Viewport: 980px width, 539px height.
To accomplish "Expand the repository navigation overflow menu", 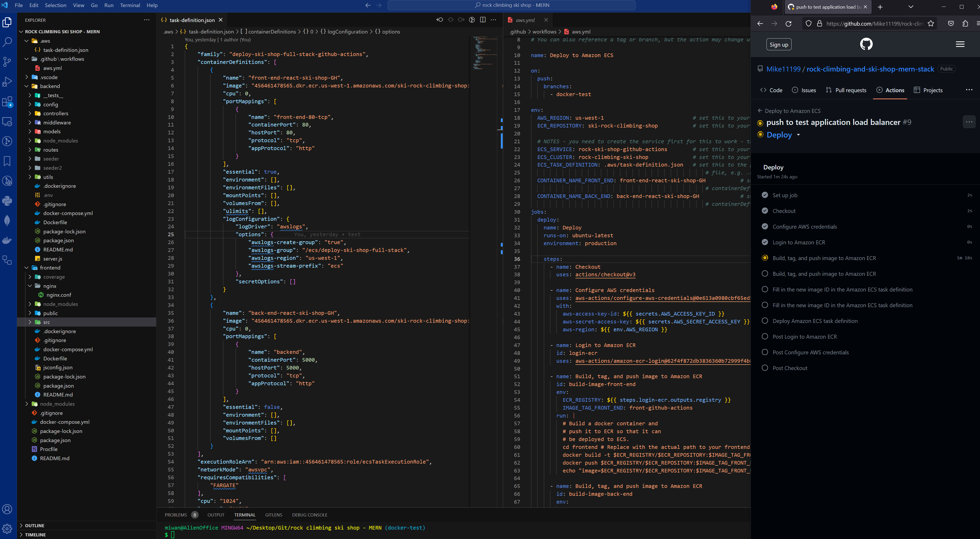I will 969,90.
